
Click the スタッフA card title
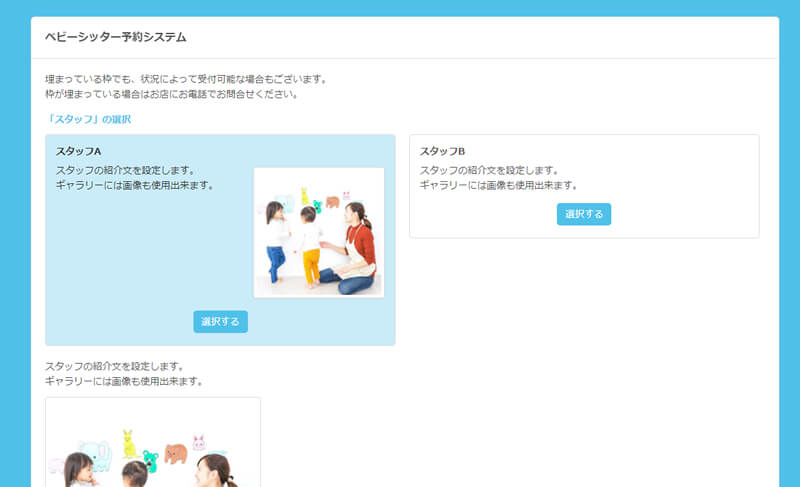(79, 151)
